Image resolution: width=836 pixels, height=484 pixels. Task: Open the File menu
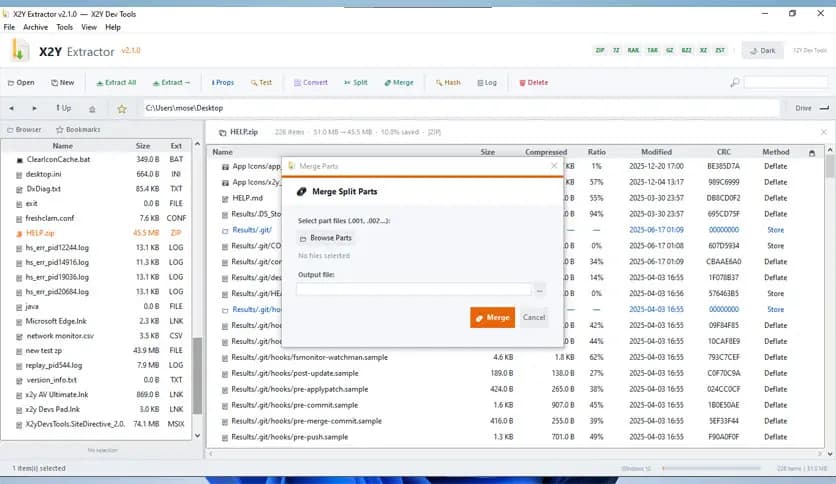tap(9, 27)
